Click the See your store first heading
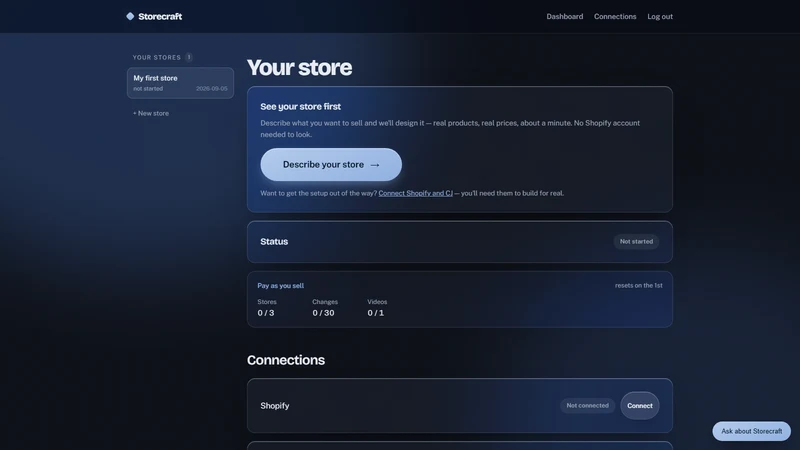 tap(301, 107)
